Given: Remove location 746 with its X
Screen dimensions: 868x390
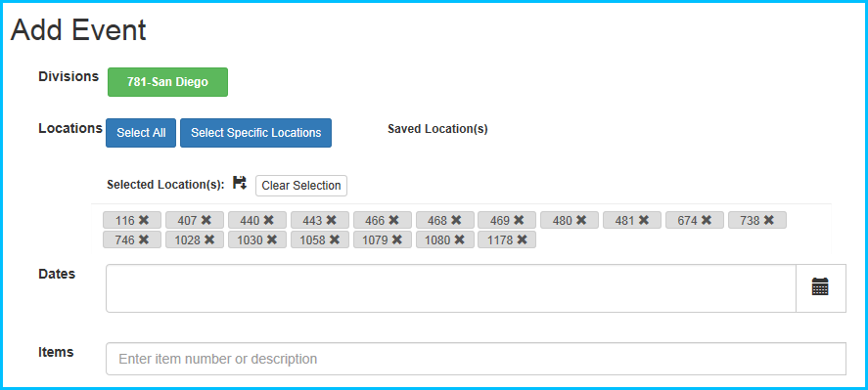Looking at the screenshot, I should coord(144,239).
